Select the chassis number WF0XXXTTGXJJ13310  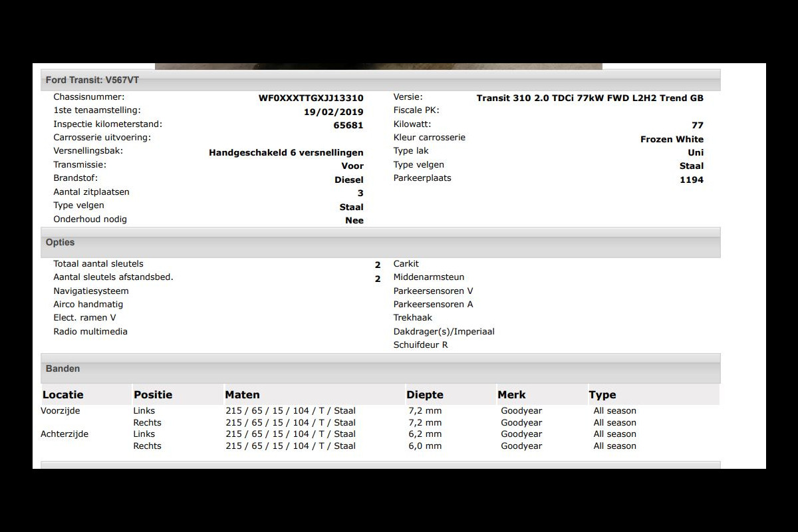coord(311,98)
